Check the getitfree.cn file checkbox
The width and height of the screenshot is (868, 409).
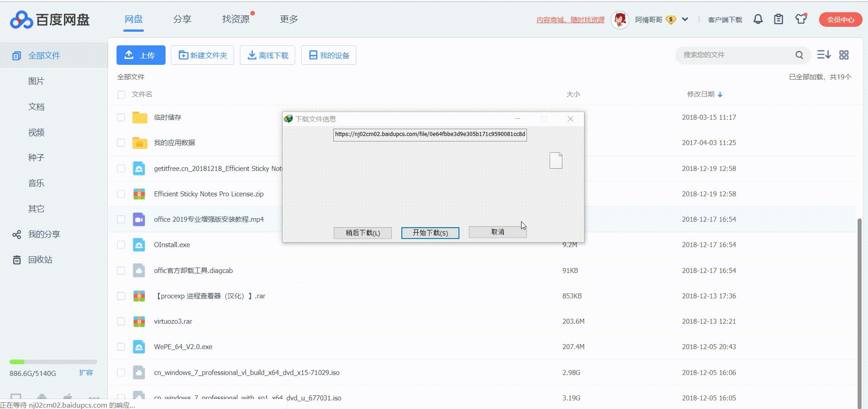click(x=121, y=169)
